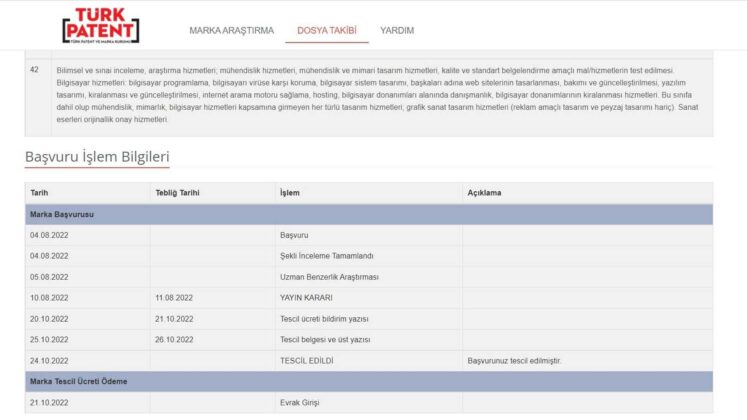Open the YARDIM menu item
This screenshot has width=747, height=420.
(x=397, y=30)
